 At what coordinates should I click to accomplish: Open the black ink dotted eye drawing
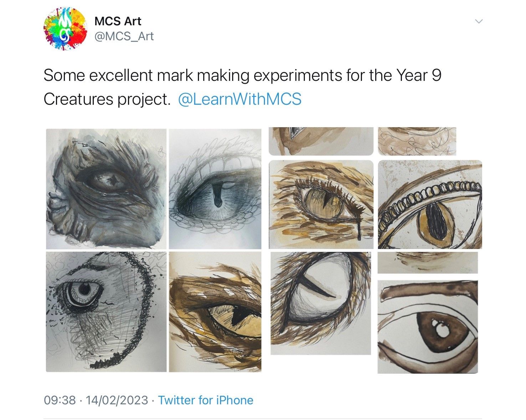106,312
